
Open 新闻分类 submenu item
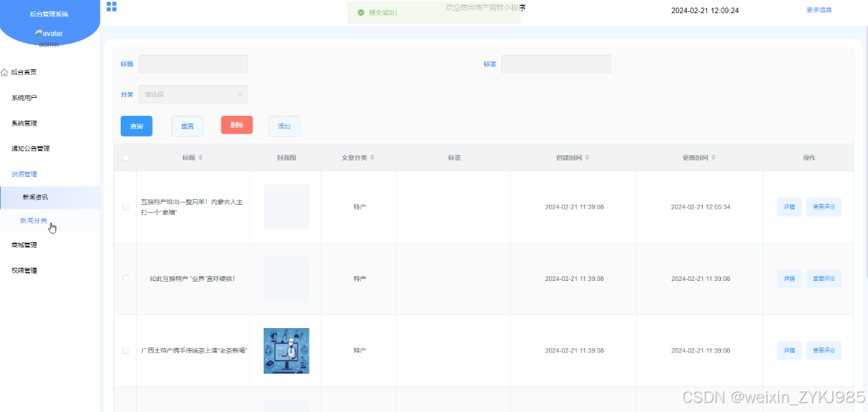[x=50, y=221]
